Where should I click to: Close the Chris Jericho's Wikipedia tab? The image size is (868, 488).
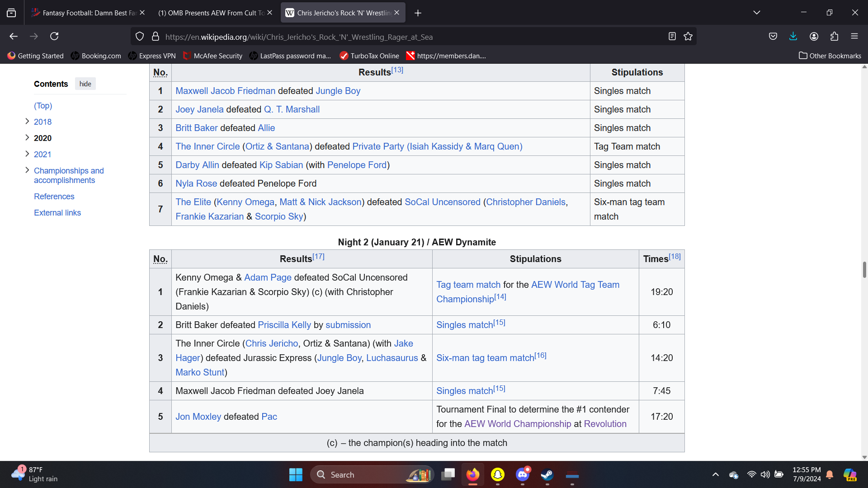point(396,13)
